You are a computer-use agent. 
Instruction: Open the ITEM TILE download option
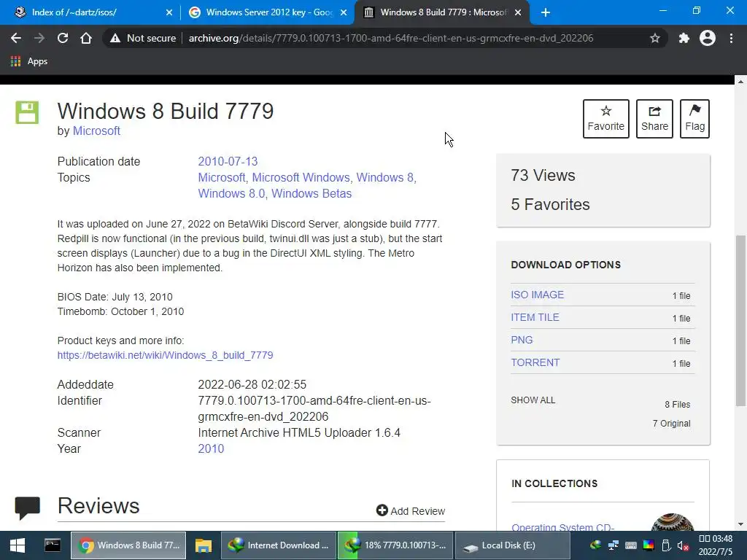point(535,317)
